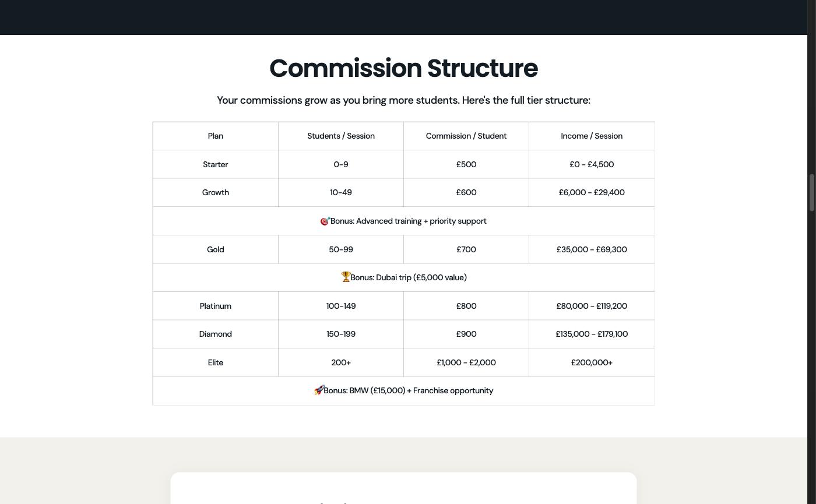Click the trophy icon beside Dubai trip bonus
The image size is (816, 504).
346,277
